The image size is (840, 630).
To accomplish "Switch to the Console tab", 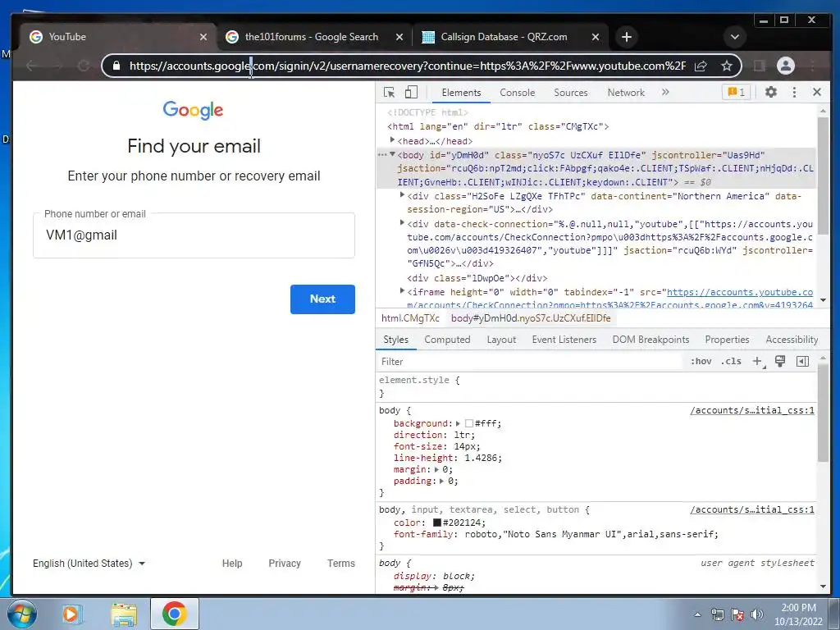I will 517,93.
